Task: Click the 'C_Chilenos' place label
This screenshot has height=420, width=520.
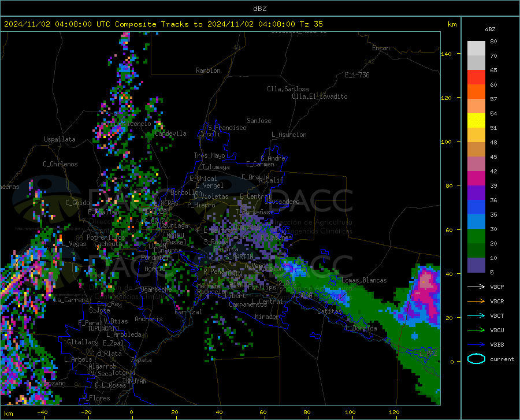Action: click(60, 164)
